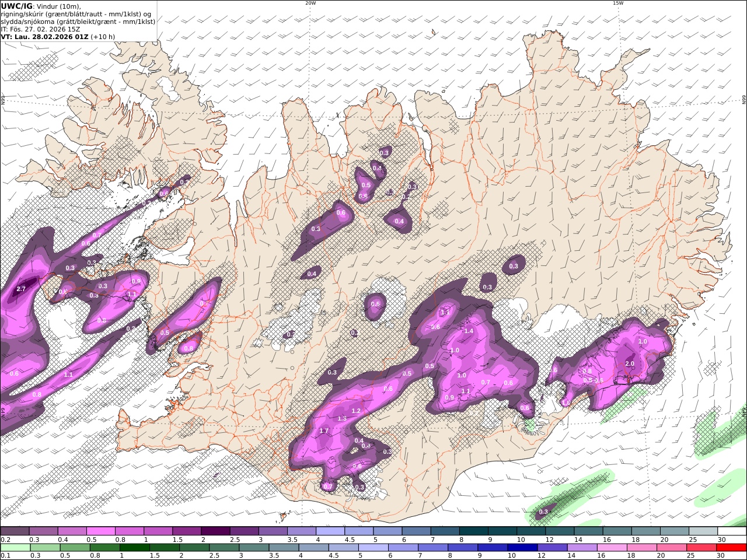The image size is (747, 560).
Task: Click the '0.1' label in the lower legend
Action: point(5,556)
